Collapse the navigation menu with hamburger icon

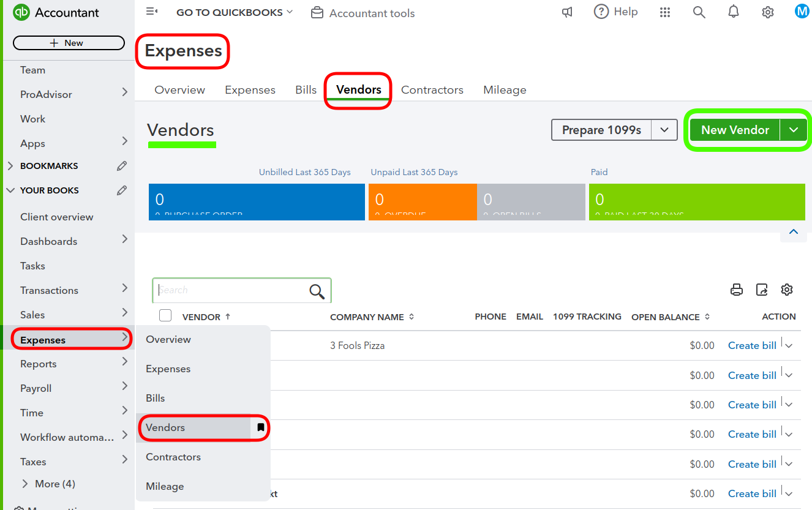pyautogui.click(x=152, y=12)
